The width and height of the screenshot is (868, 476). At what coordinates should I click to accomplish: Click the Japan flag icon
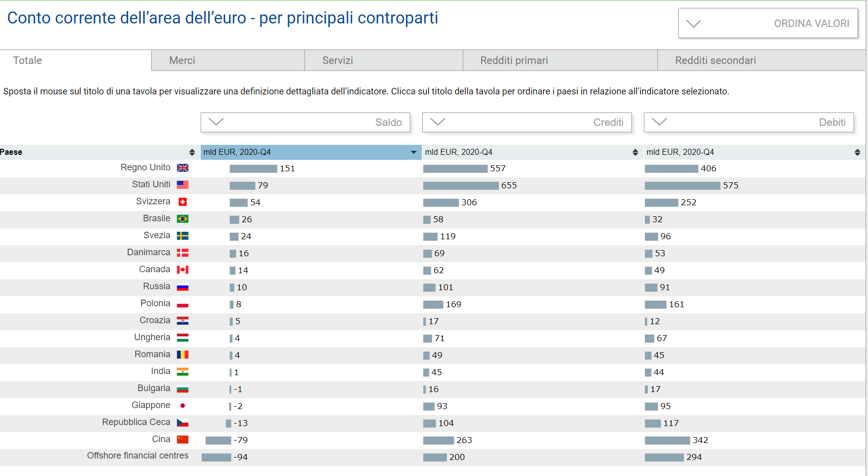coord(183,406)
